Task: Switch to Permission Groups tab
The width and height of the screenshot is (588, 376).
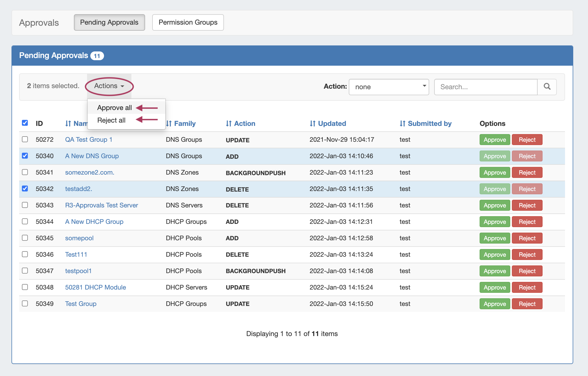Action: (188, 22)
